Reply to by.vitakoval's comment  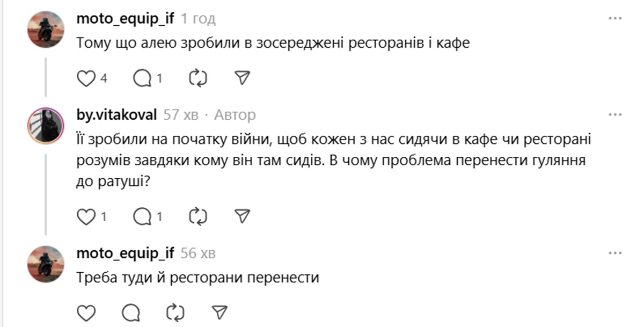(x=143, y=217)
